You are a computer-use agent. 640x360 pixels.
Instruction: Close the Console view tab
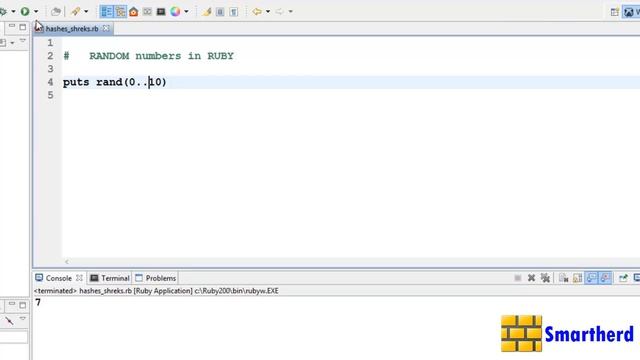point(79,278)
